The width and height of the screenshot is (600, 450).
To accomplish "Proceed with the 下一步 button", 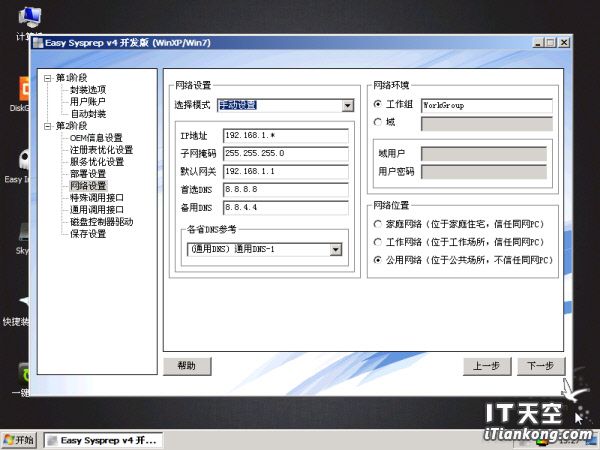I will [x=541, y=366].
